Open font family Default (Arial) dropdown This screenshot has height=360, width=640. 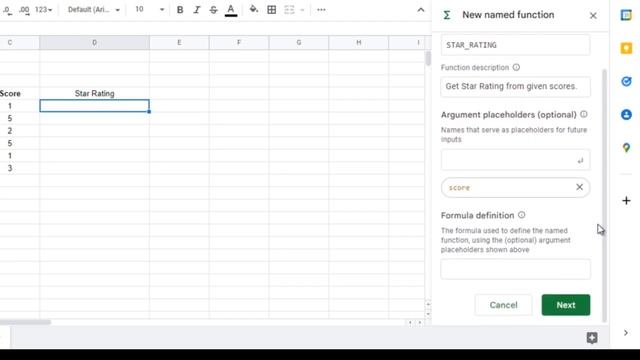(x=93, y=10)
